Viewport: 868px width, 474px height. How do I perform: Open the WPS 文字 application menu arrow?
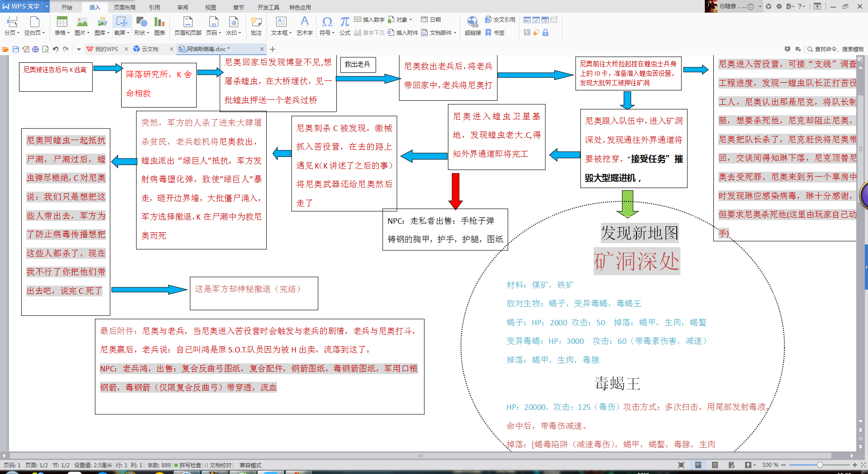46,6
